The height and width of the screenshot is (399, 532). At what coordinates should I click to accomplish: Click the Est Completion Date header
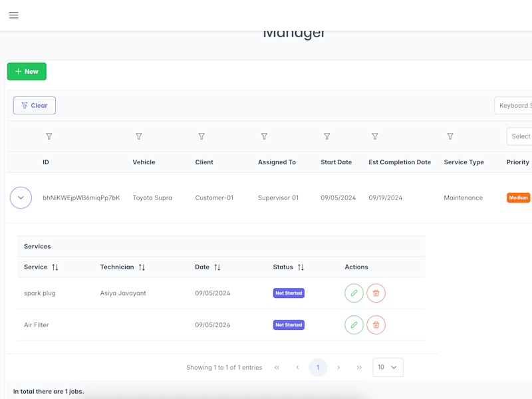(x=400, y=162)
